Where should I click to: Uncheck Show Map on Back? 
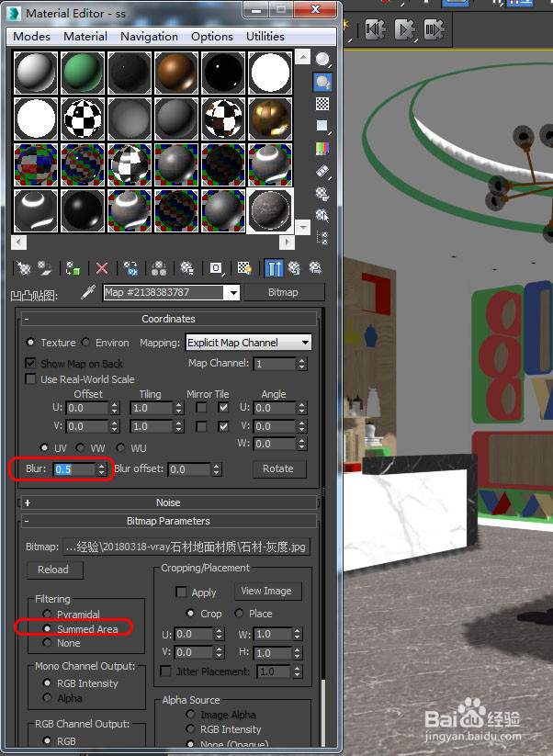(30, 363)
